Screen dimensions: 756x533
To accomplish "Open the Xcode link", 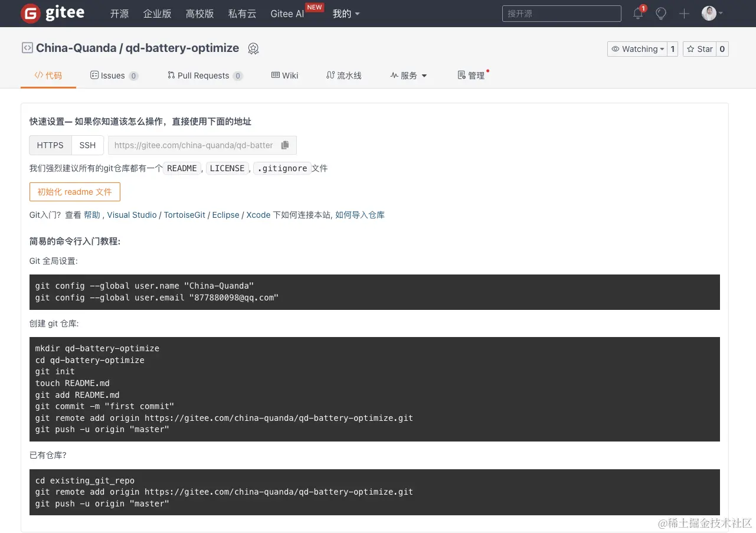I will click(258, 215).
